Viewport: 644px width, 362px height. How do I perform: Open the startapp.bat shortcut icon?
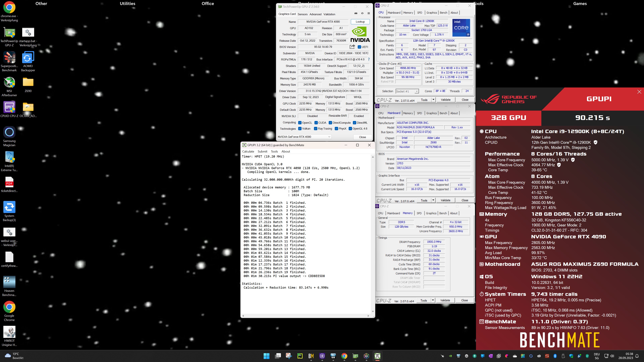point(28,37)
